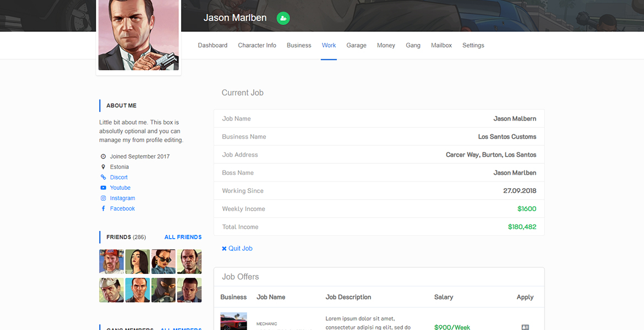Click the clock icon beside Joined September 2017

[x=103, y=156]
